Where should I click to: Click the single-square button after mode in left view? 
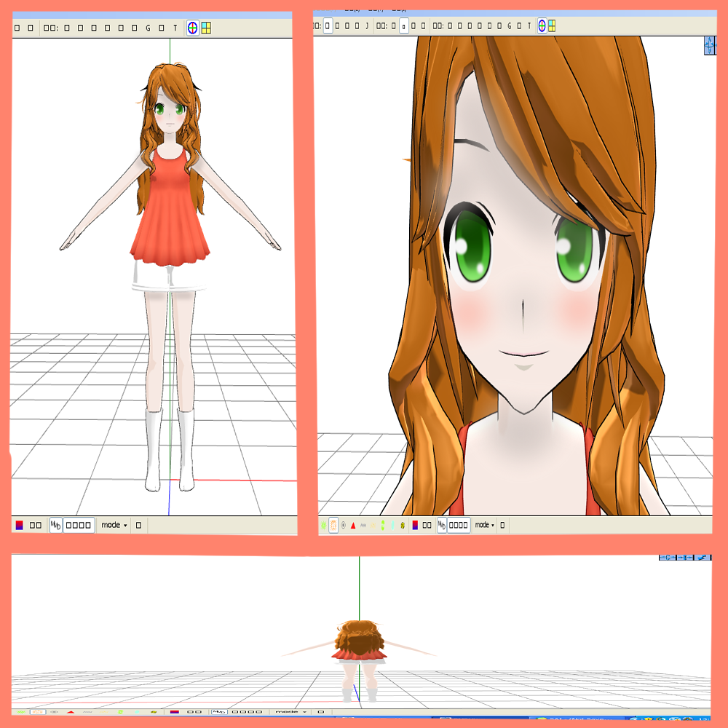(x=138, y=525)
